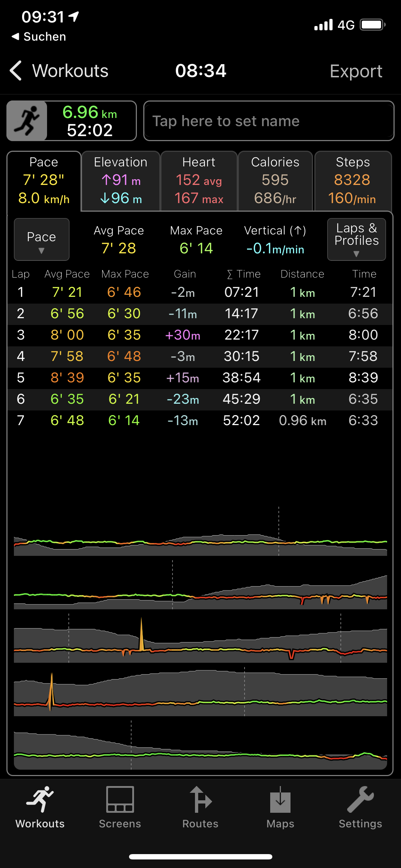Expand the Pace metric dropdown

point(41,239)
